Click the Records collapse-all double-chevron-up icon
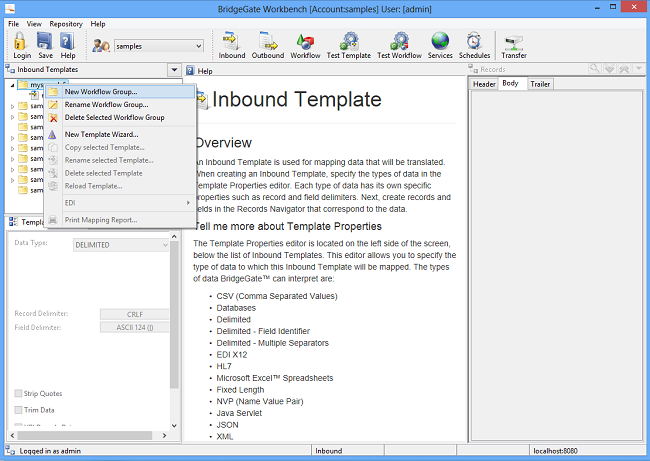The image size is (650, 461). click(x=624, y=68)
